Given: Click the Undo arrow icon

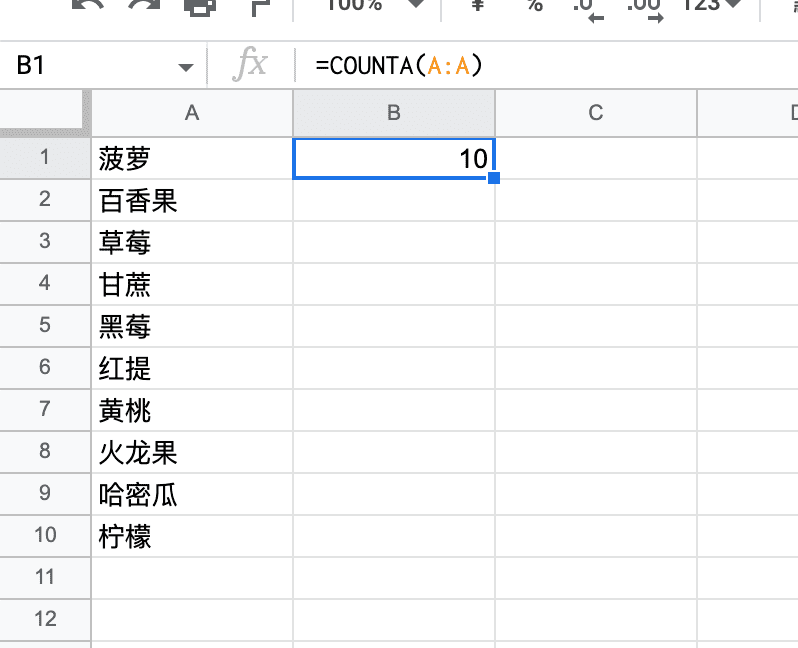Looking at the screenshot, I should (x=88, y=4).
